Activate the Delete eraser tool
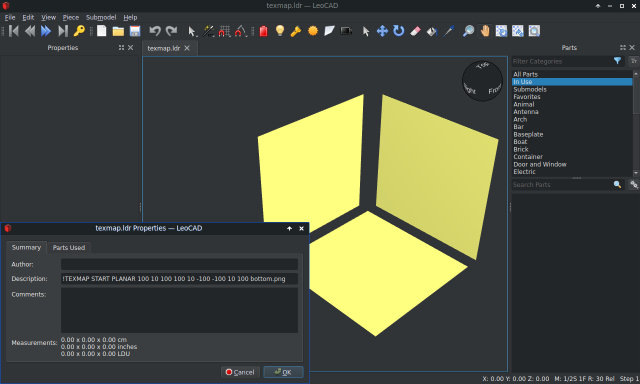 coord(415,31)
